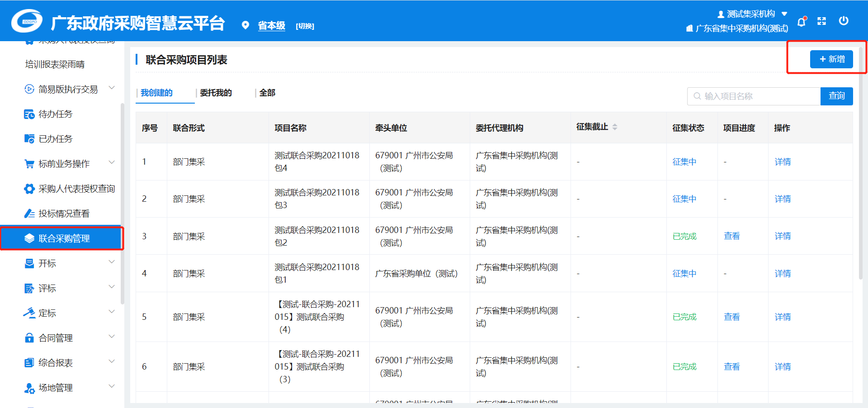Screen dimensions: 868x408
Task: Switch to the 全部 tab
Action: coord(267,93)
